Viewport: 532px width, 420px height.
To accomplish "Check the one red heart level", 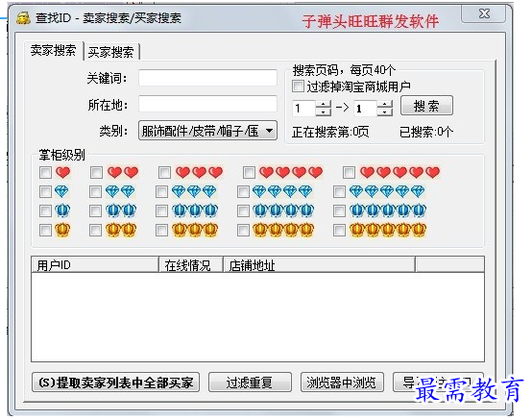I will point(45,172).
